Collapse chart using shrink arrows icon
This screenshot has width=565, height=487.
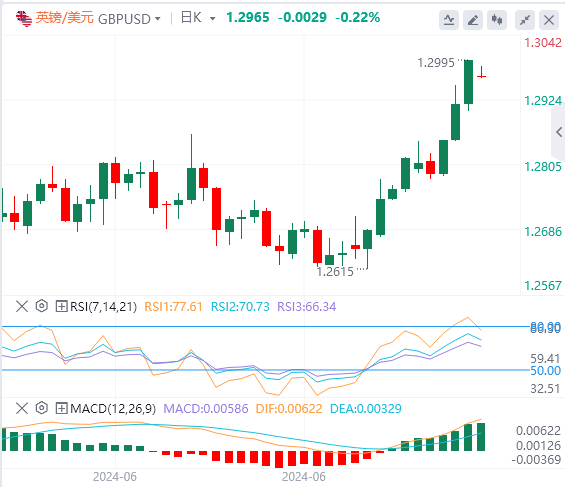(x=525, y=20)
